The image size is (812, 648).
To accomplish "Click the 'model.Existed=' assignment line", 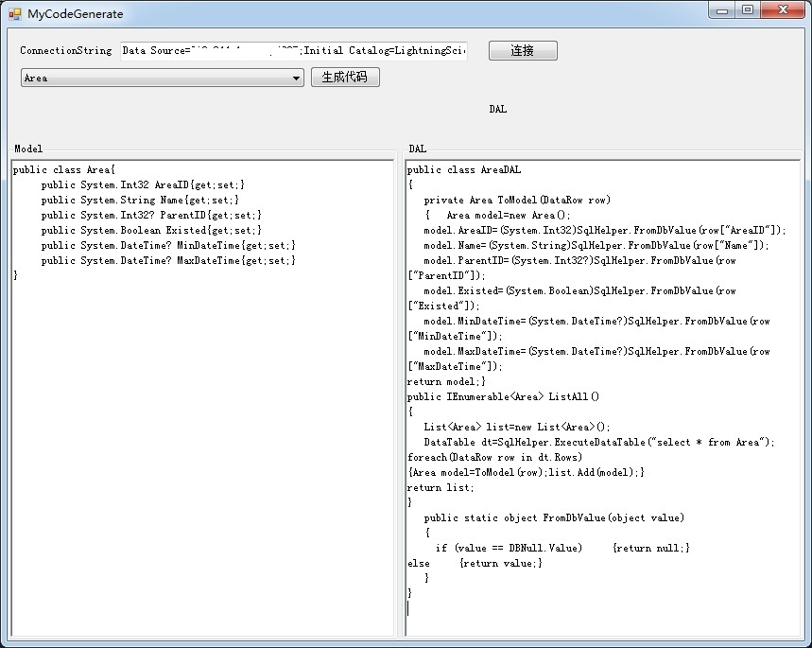I will 579,290.
